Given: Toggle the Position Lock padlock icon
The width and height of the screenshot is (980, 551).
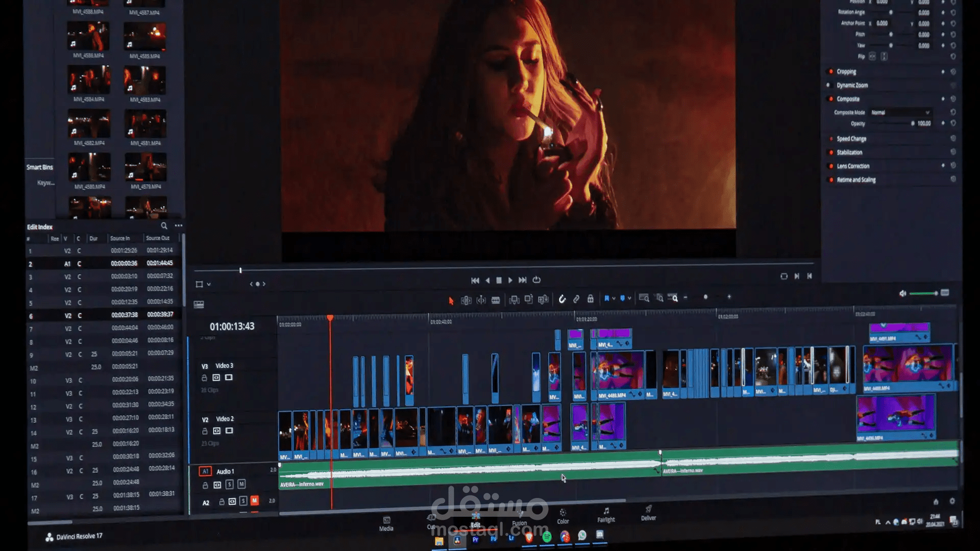Looking at the screenshot, I should [x=591, y=298].
